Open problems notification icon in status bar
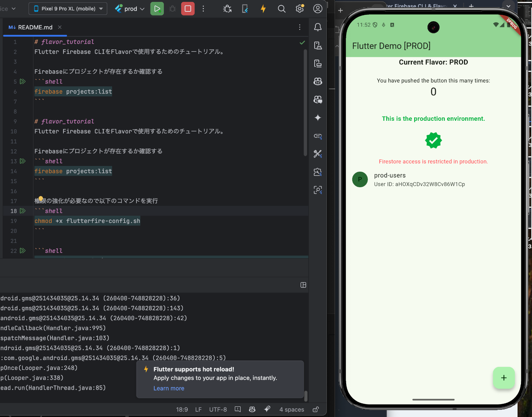 [238, 409]
